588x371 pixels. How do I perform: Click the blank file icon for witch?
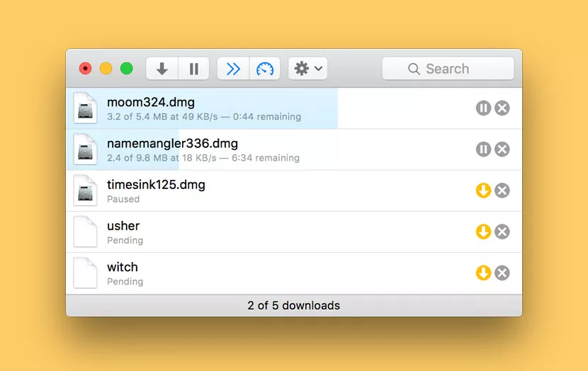(x=85, y=273)
